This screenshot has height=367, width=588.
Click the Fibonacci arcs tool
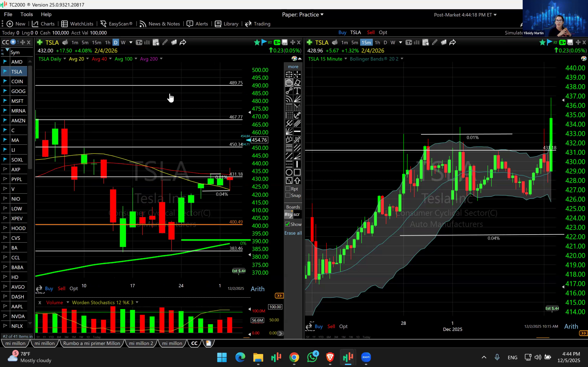pyautogui.click(x=289, y=99)
